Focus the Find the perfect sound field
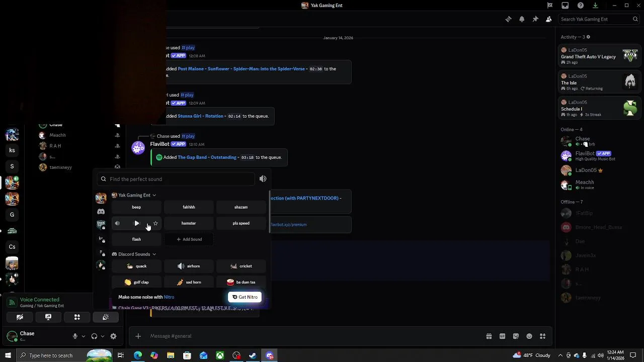 pyautogui.click(x=176, y=179)
